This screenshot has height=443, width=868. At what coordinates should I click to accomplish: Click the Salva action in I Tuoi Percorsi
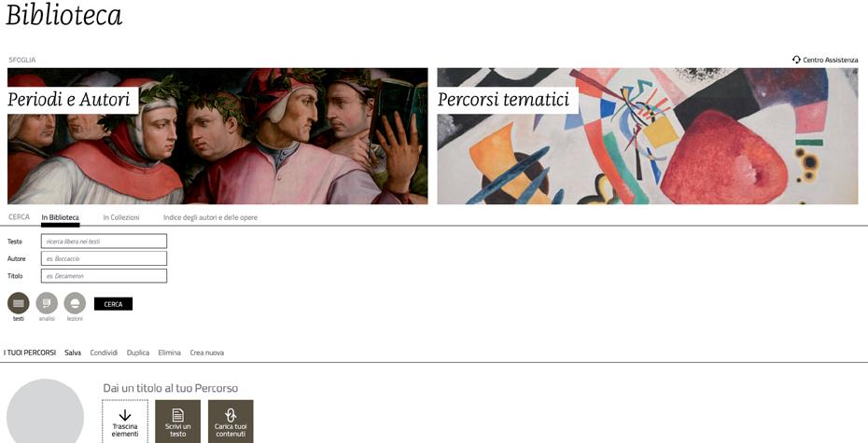73,353
